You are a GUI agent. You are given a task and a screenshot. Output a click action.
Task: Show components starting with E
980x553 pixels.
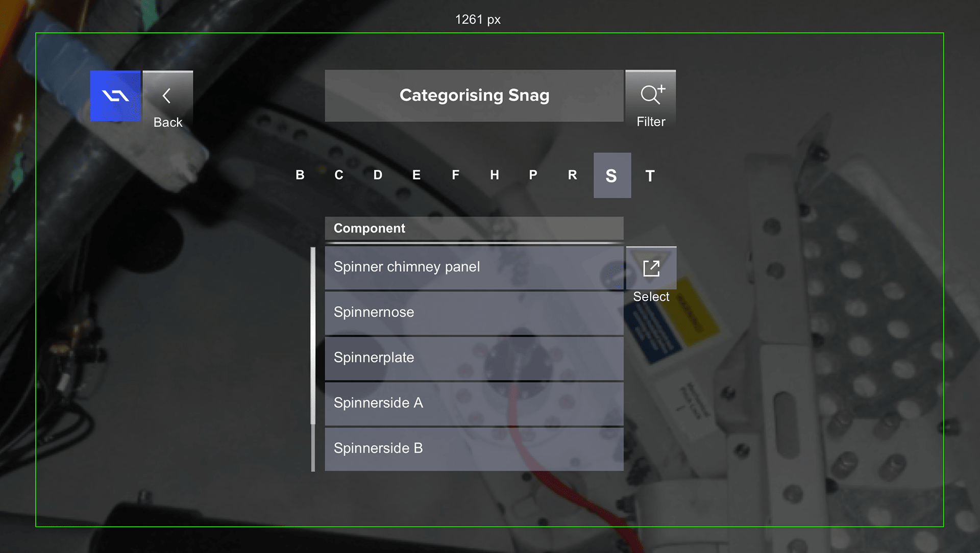416,175
